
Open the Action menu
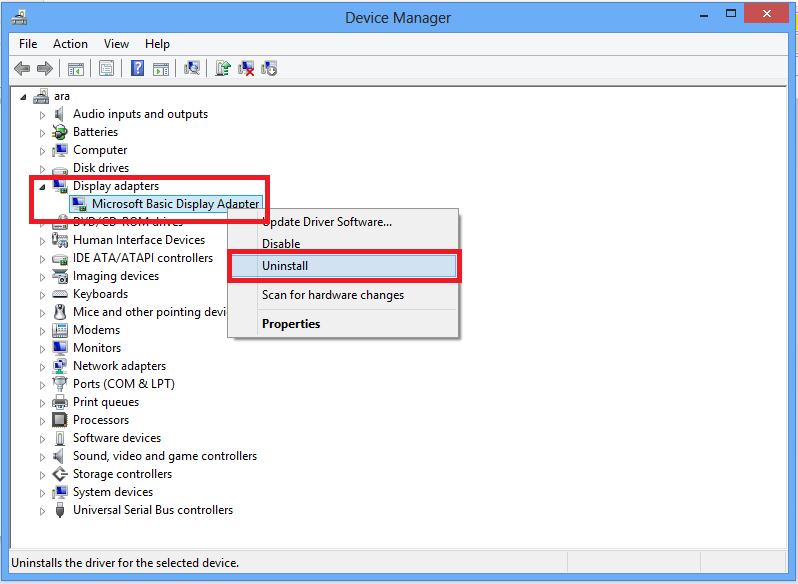tap(70, 44)
